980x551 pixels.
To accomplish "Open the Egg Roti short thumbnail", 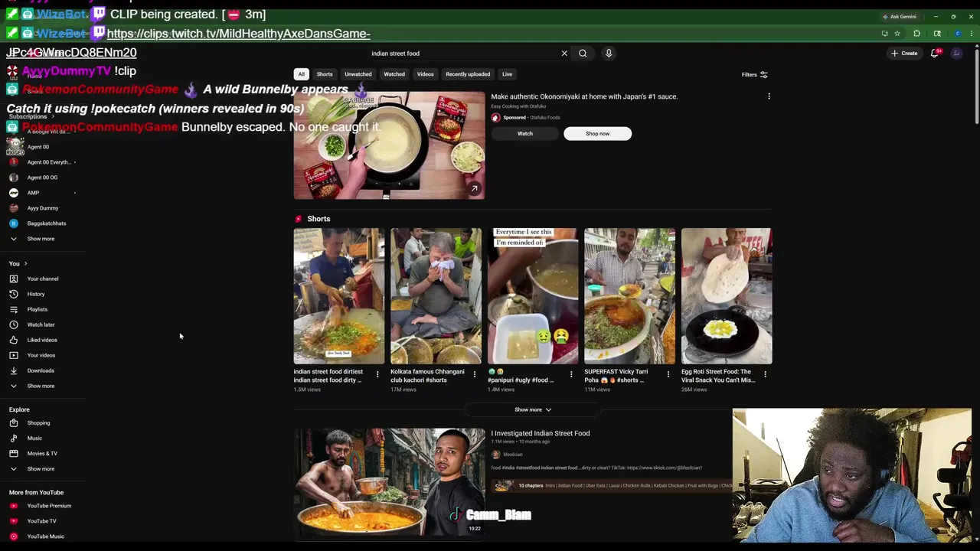I will pyautogui.click(x=727, y=295).
